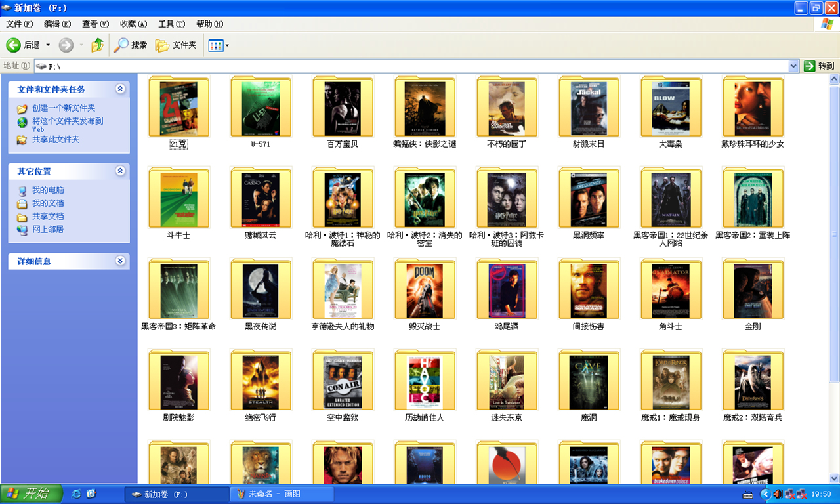This screenshot has width=840, height=504.
Task: Open the back history dropdown arrow
Action: (x=48, y=45)
